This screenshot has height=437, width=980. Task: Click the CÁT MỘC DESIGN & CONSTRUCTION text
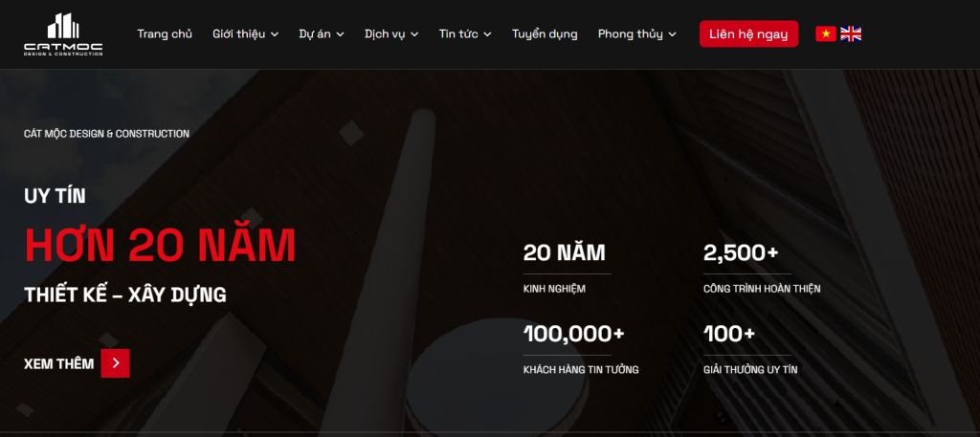point(106,134)
